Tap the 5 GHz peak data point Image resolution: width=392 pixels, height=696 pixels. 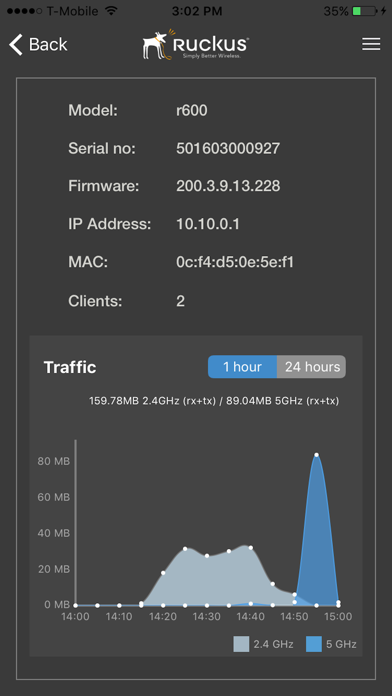[x=317, y=455]
